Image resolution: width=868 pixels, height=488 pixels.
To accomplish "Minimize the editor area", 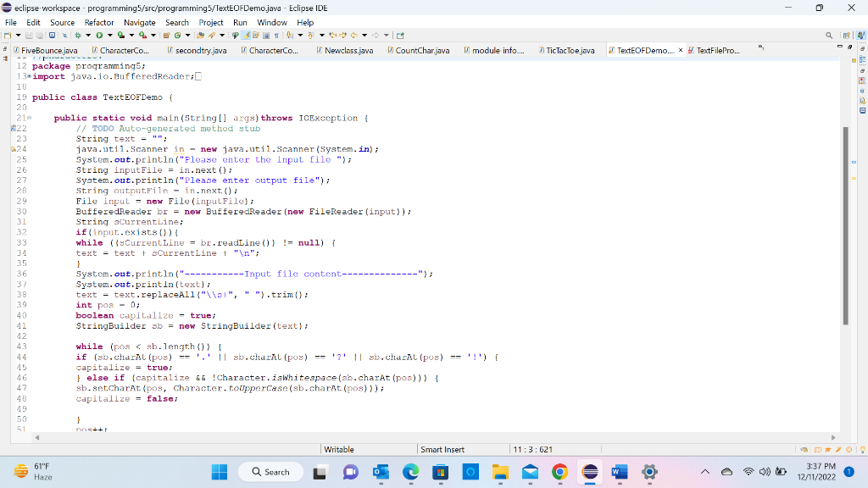I will pos(840,47).
